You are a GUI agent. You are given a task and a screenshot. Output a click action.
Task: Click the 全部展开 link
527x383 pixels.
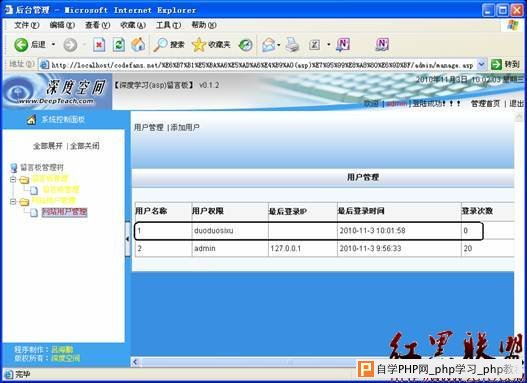pyautogui.click(x=47, y=146)
